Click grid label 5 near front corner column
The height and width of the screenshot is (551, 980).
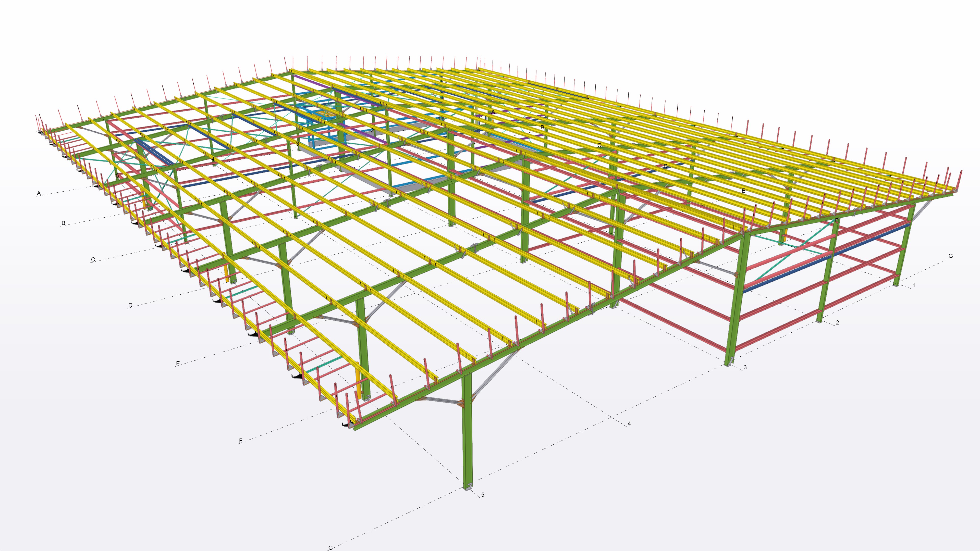click(x=483, y=495)
